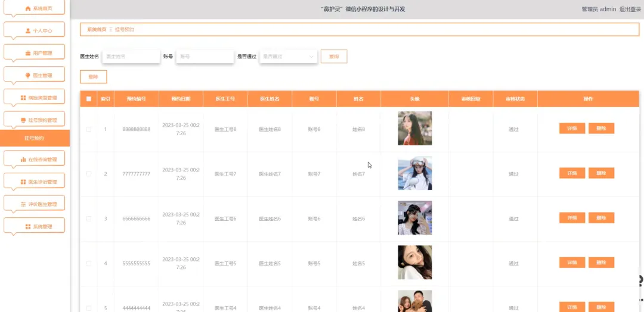Click the 姓名5 cell
The height and width of the screenshot is (312, 644).
(358, 263)
